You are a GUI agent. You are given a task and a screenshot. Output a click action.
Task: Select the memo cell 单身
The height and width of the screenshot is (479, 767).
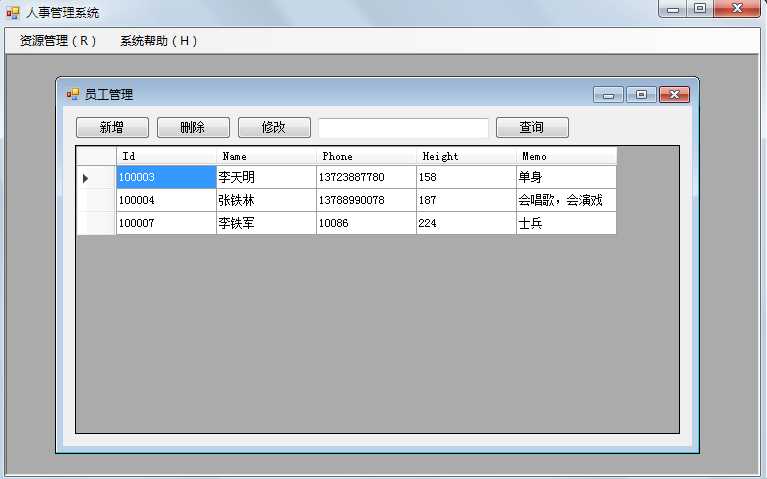click(x=566, y=177)
